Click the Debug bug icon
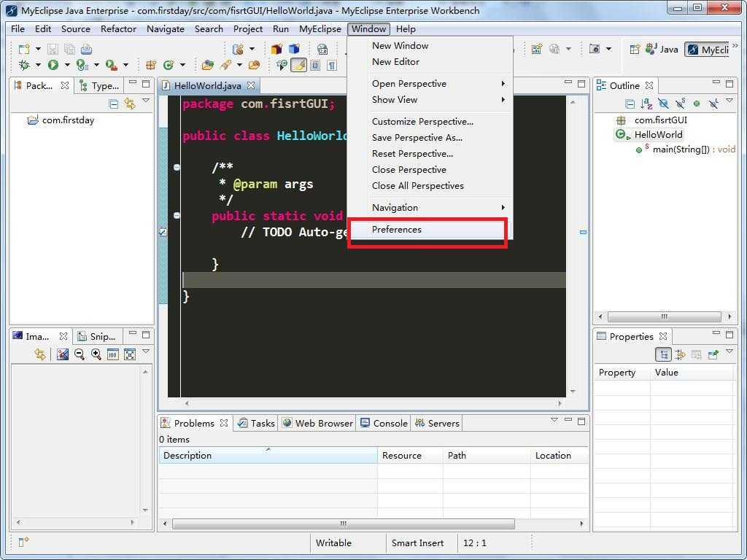The image size is (747, 560). 24,65
